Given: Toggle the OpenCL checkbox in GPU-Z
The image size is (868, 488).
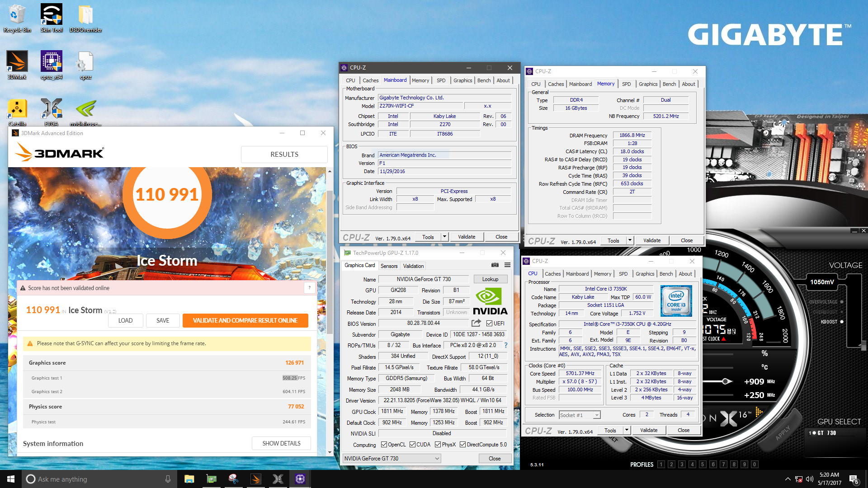Looking at the screenshot, I should coord(384,445).
